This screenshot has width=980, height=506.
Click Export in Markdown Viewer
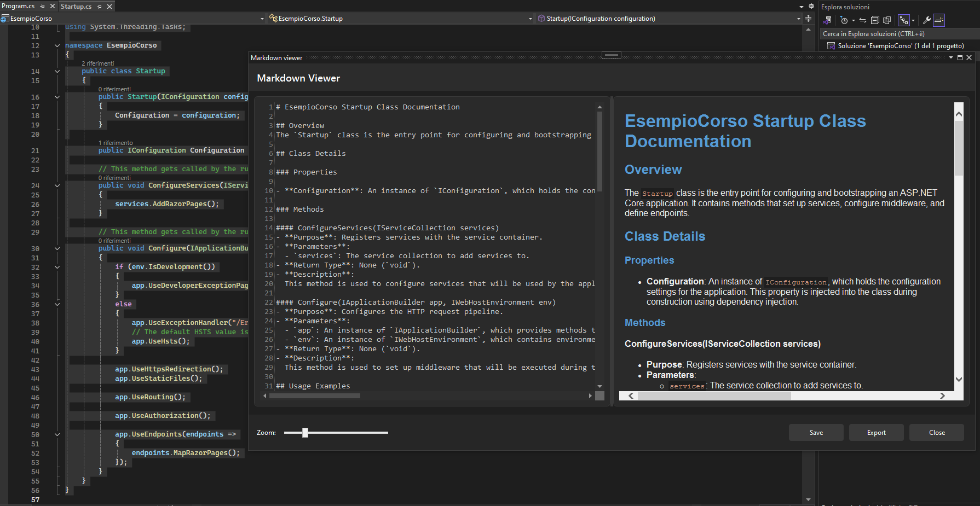point(877,432)
